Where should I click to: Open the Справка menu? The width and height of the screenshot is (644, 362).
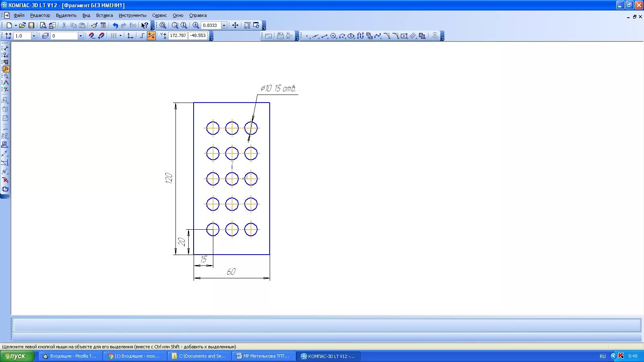[x=198, y=15]
